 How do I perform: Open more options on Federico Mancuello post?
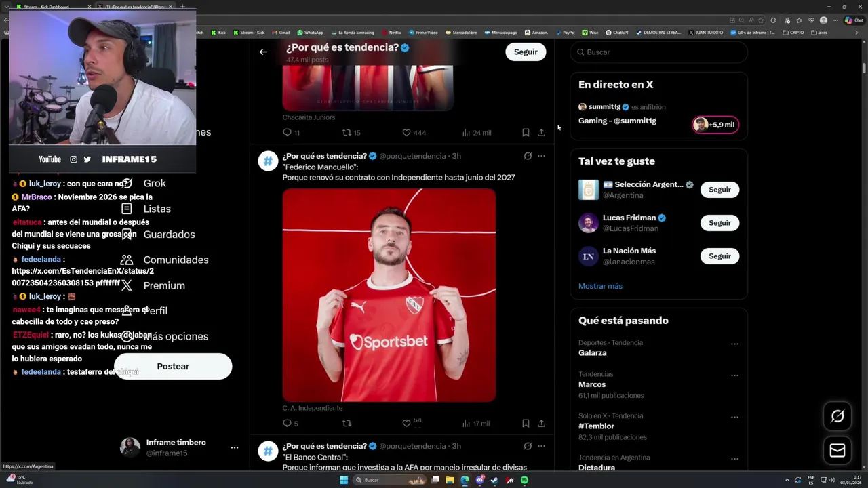(x=541, y=156)
